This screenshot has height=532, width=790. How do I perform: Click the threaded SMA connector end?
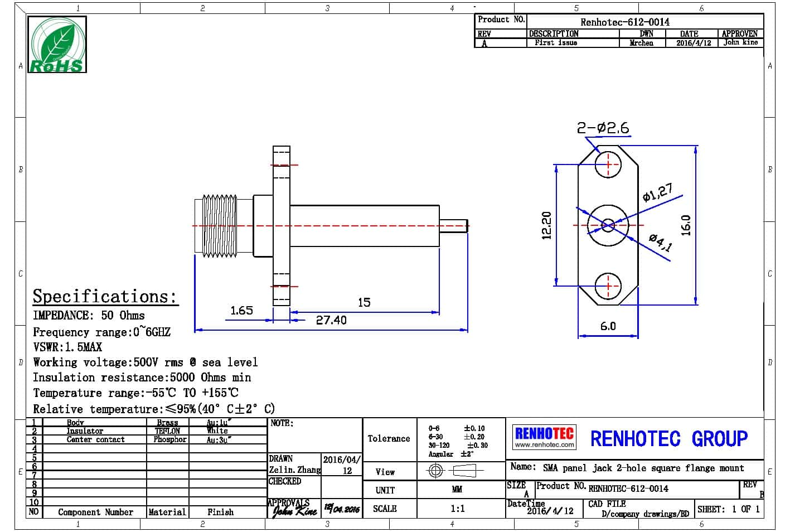point(217,225)
